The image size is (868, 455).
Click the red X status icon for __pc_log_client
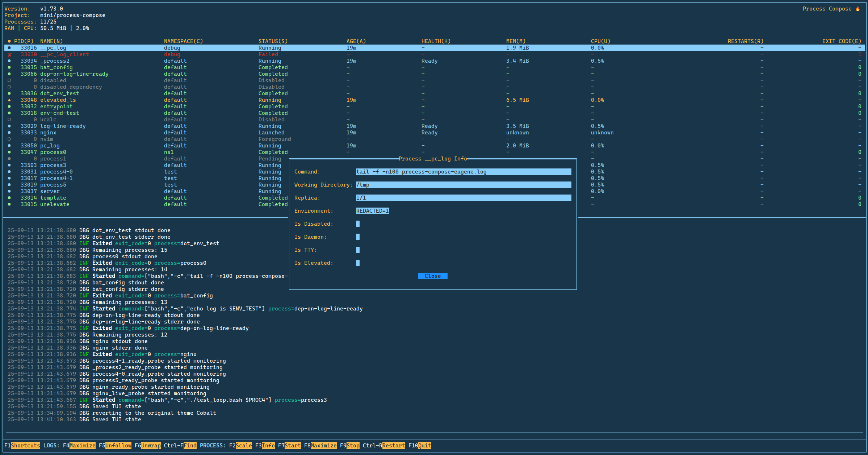(x=10, y=55)
